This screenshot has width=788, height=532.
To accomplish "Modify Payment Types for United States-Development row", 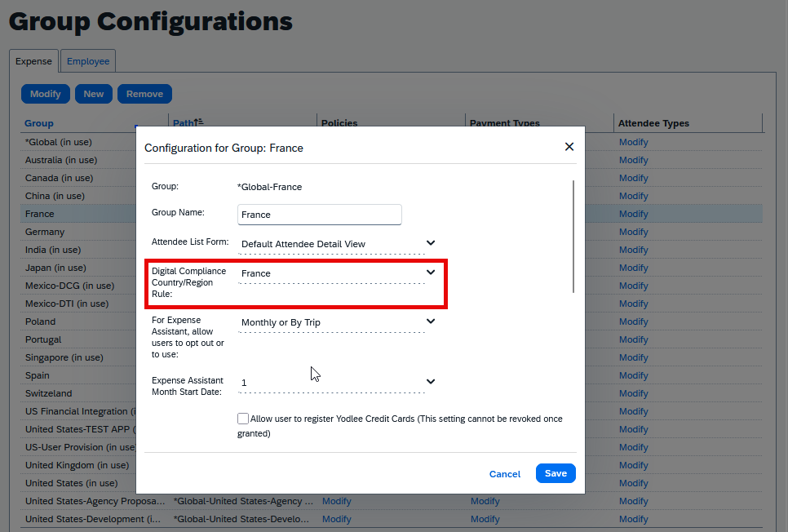I will 485,520.
